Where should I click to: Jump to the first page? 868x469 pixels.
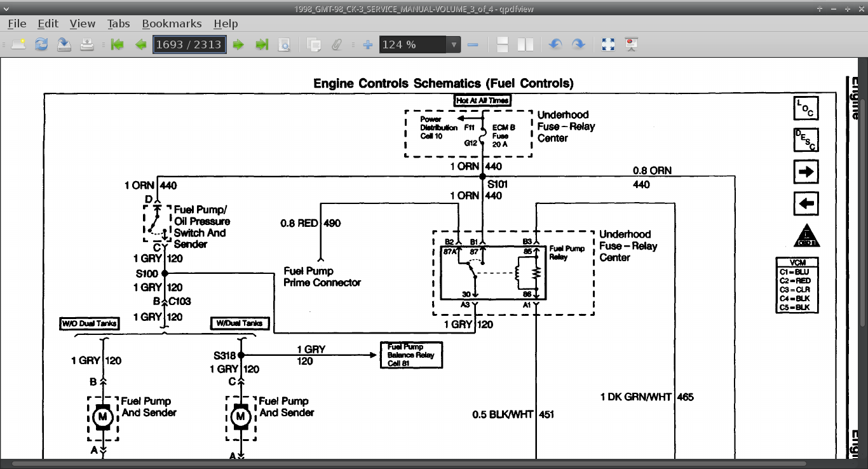(117, 44)
